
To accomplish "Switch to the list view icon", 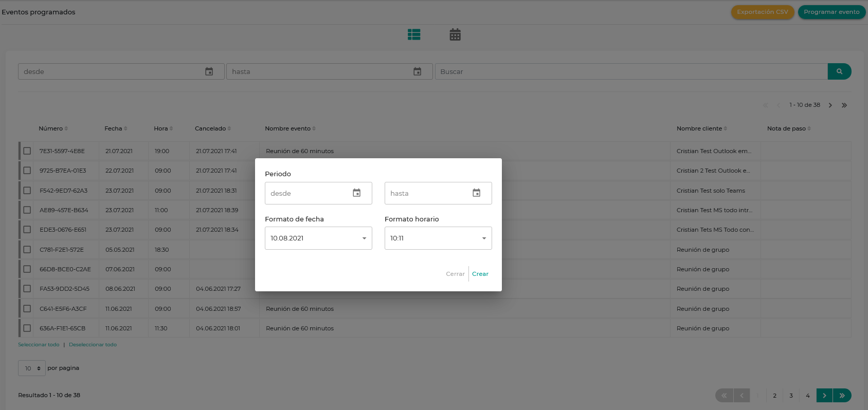I will pos(414,34).
